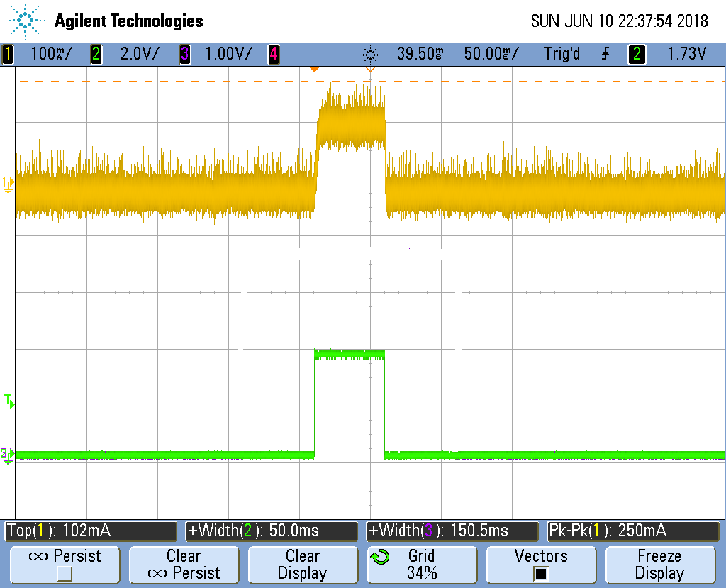Click the rising edge trigger slope icon

click(605, 54)
